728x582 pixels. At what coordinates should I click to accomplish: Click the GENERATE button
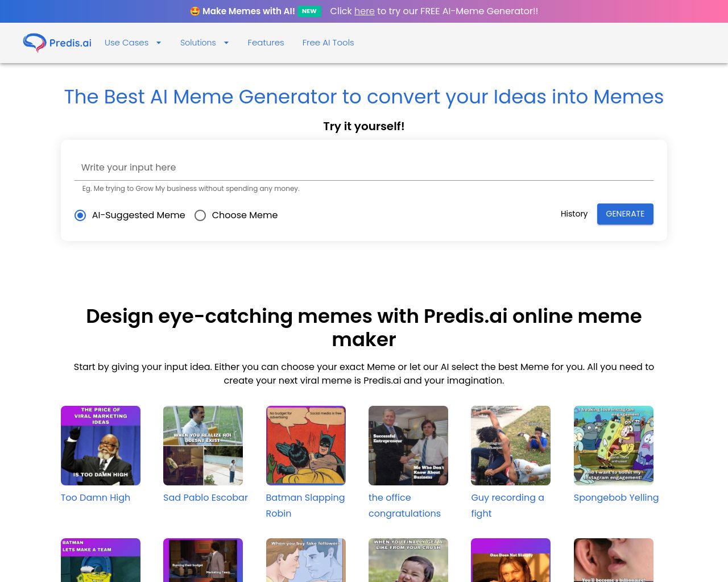tap(625, 214)
